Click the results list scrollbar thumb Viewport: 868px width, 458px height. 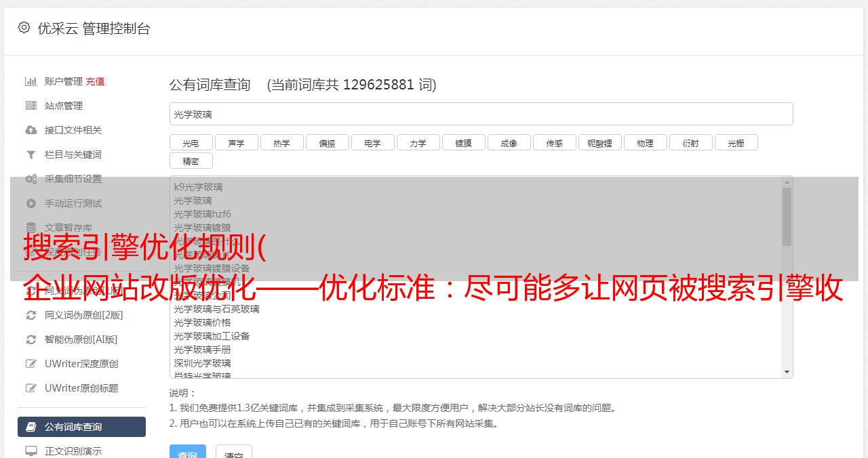point(787,217)
